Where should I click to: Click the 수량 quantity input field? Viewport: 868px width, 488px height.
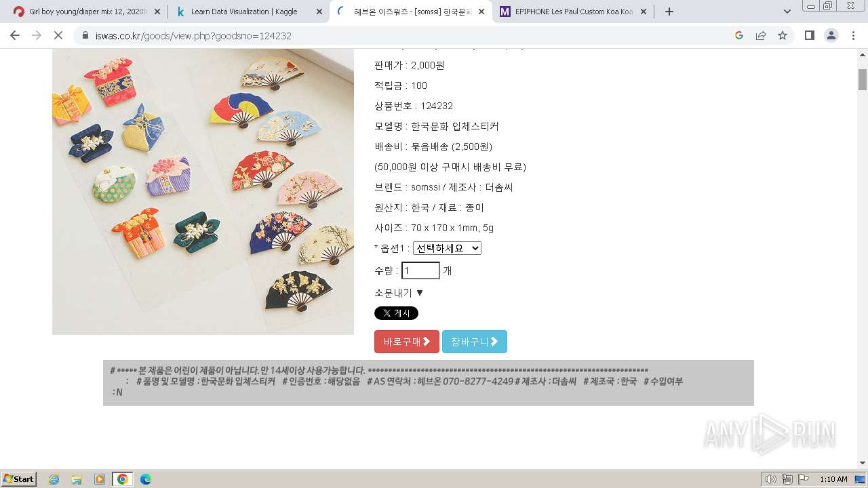pos(420,270)
